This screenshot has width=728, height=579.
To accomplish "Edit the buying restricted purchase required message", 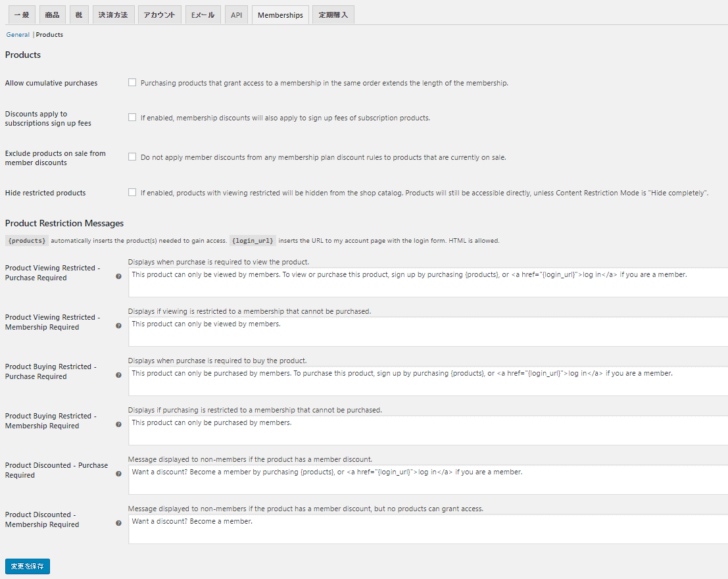I will tap(428, 381).
